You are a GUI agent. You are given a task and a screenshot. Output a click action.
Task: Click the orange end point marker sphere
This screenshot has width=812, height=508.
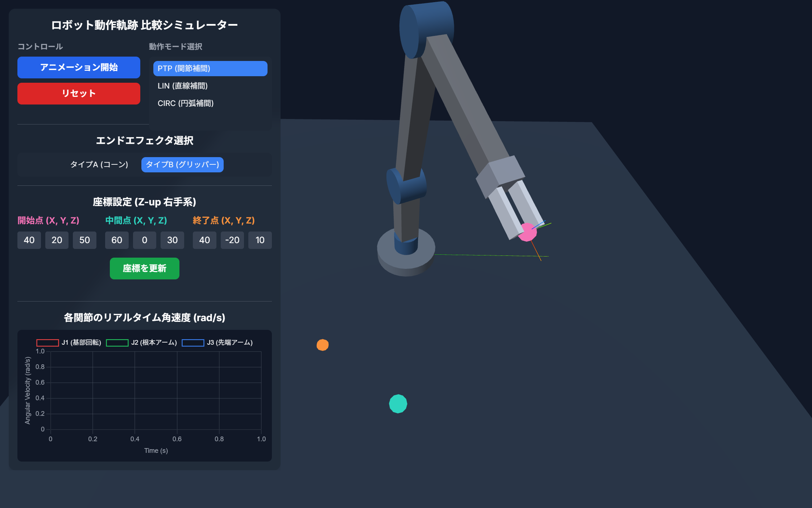(x=323, y=345)
